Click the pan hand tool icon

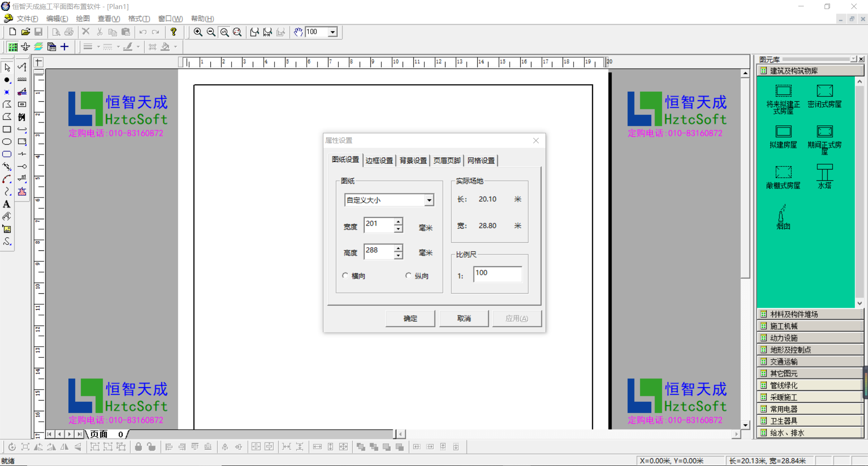click(x=298, y=32)
